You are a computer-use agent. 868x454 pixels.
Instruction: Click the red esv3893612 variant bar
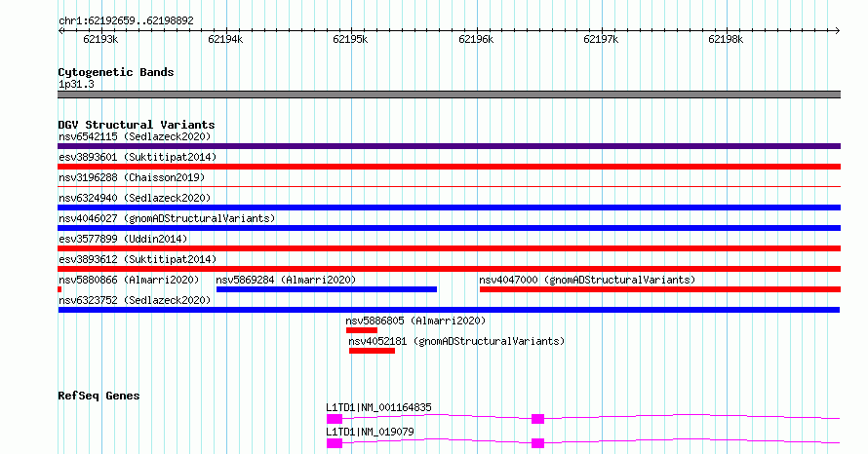point(449,269)
